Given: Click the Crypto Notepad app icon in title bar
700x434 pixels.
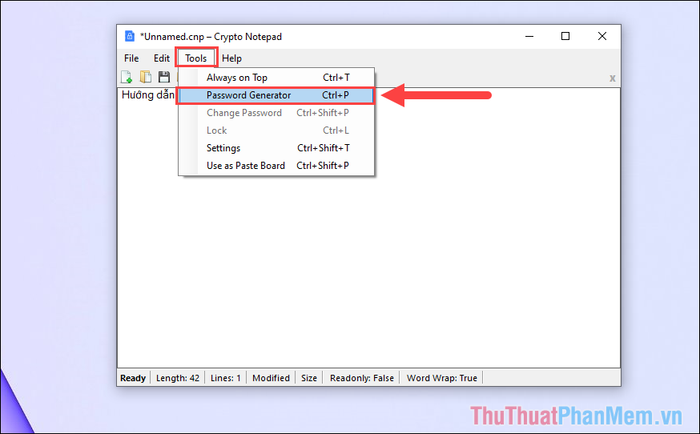Looking at the screenshot, I should coord(129,36).
